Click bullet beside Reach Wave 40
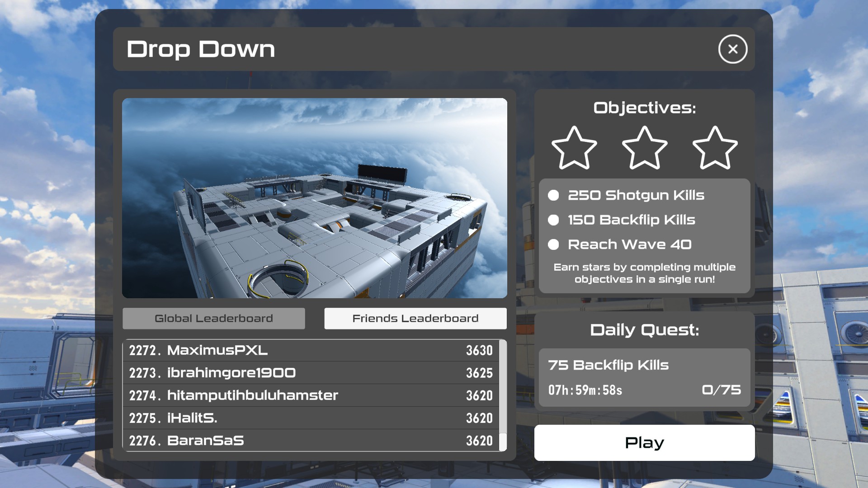The image size is (868, 488). pos(553,244)
